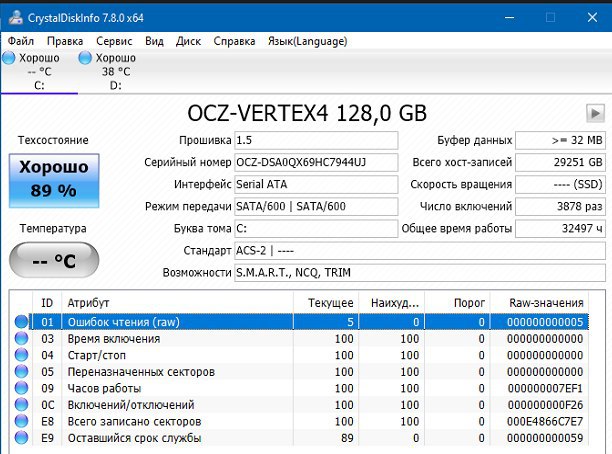The image size is (612, 454).
Task: Click the Техсостояние label
Action: tap(53, 140)
